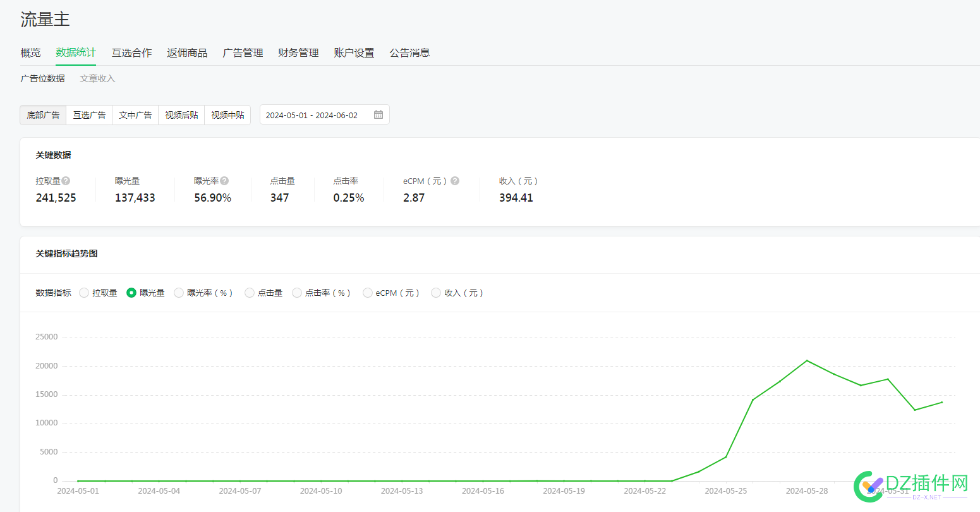
Task: Click pull volume value 241,525
Action: (56, 198)
